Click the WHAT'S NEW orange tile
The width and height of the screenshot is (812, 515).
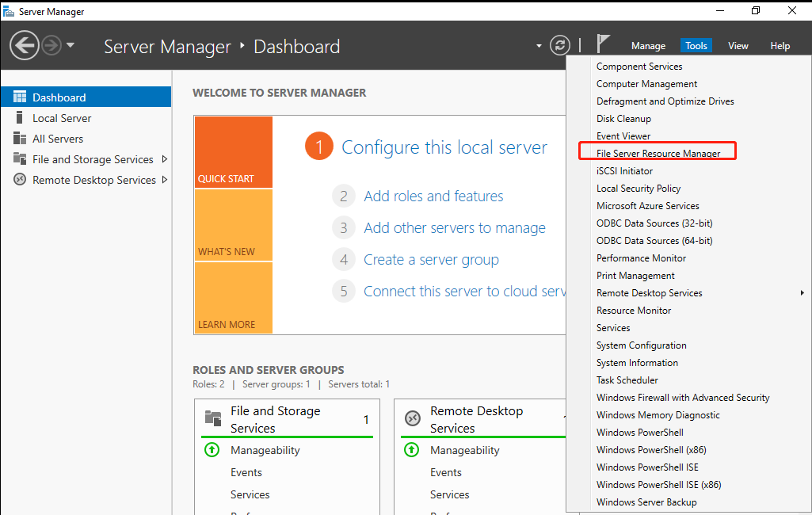click(233, 225)
